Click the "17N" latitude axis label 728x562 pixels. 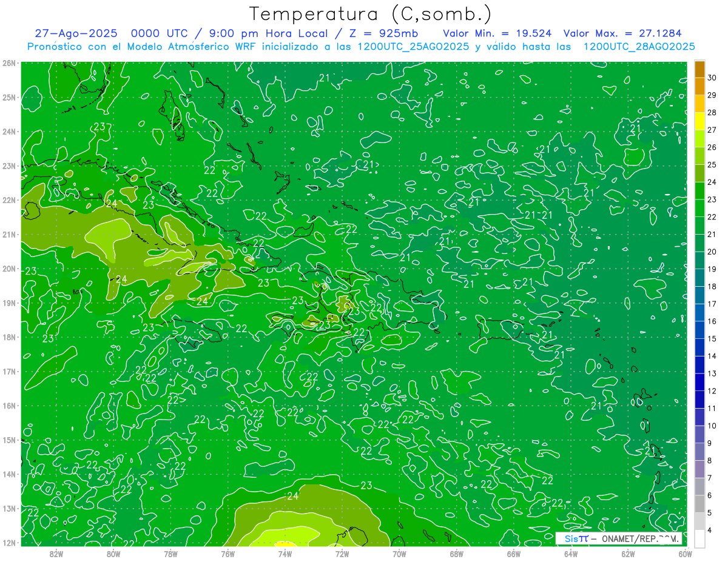pyautogui.click(x=9, y=371)
